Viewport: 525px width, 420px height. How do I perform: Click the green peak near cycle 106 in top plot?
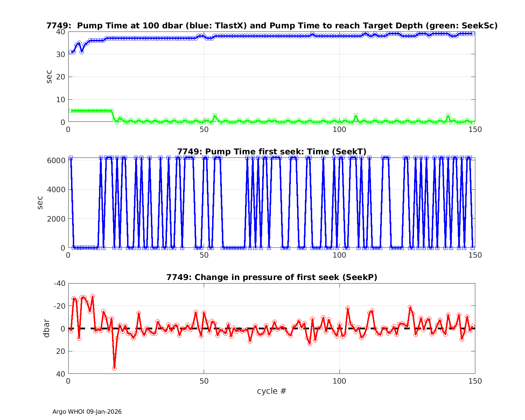click(356, 115)
